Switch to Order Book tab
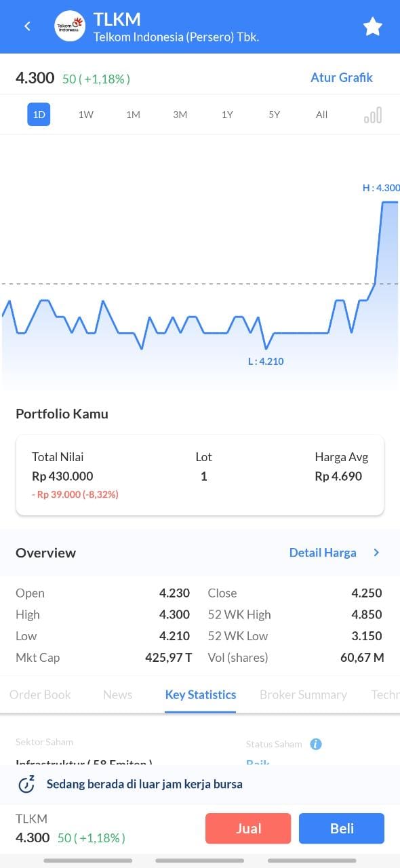 40,694
